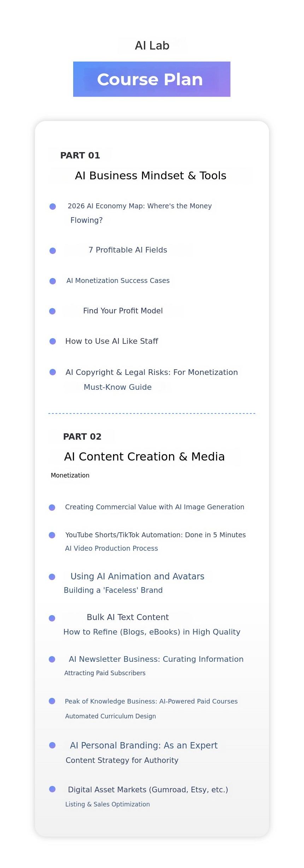Select the PART 02 label
Viewport: 304px width, 868px height.
(x=82, y=437)
